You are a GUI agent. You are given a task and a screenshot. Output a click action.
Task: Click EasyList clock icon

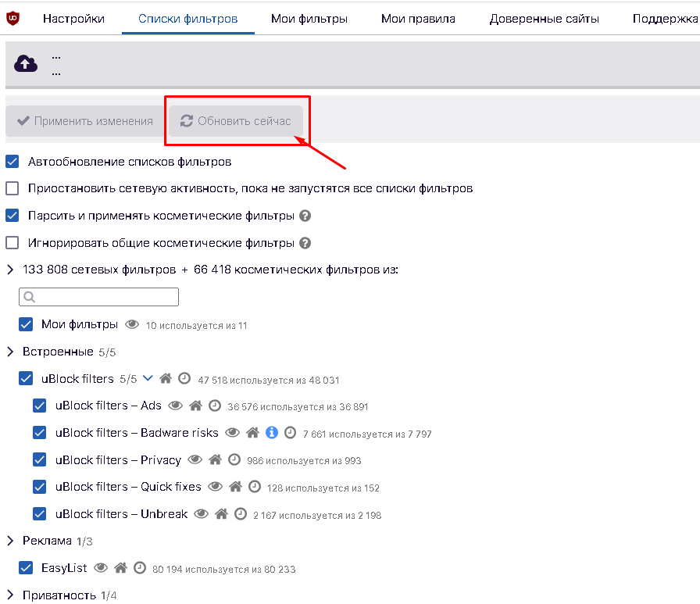point(140,567)
